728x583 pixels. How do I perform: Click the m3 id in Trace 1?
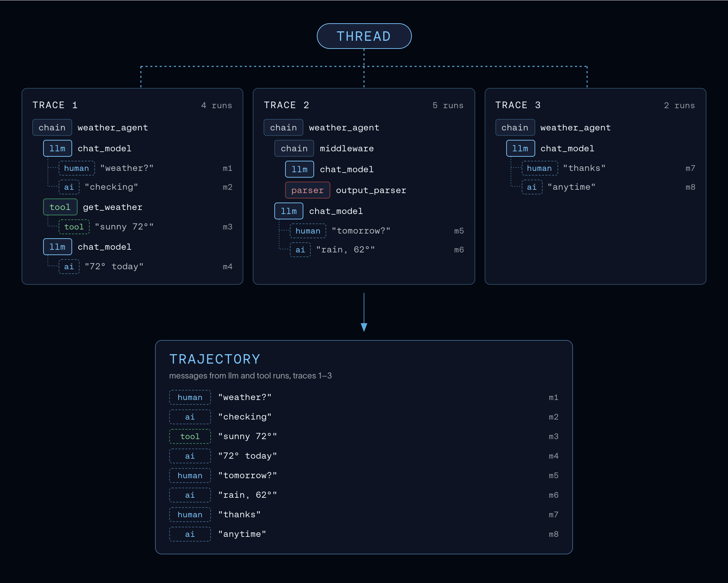click(x=227, y=227)
